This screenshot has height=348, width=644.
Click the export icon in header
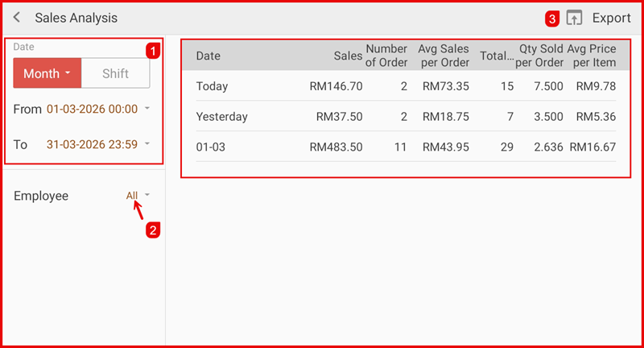[574, 18]
